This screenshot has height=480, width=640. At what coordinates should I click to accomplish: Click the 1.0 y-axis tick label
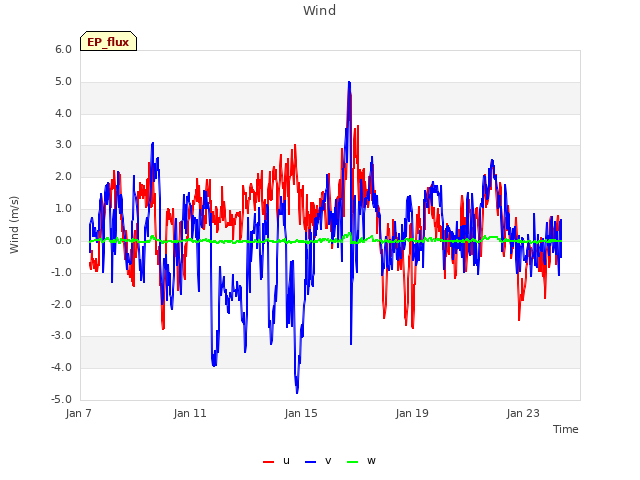[63, 209]
